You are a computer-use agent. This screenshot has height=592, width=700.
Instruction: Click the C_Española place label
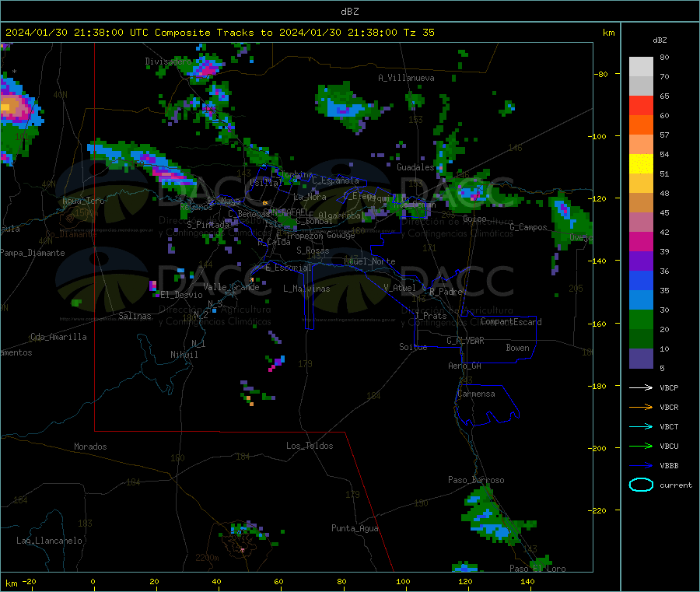[335, 180]
